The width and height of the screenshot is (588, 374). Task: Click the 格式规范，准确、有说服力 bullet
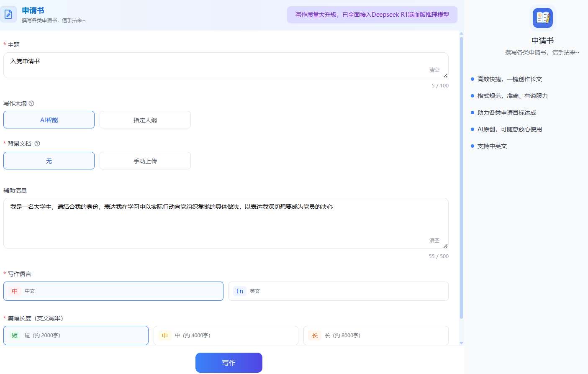pyautogui.click(x=513, y=96)
